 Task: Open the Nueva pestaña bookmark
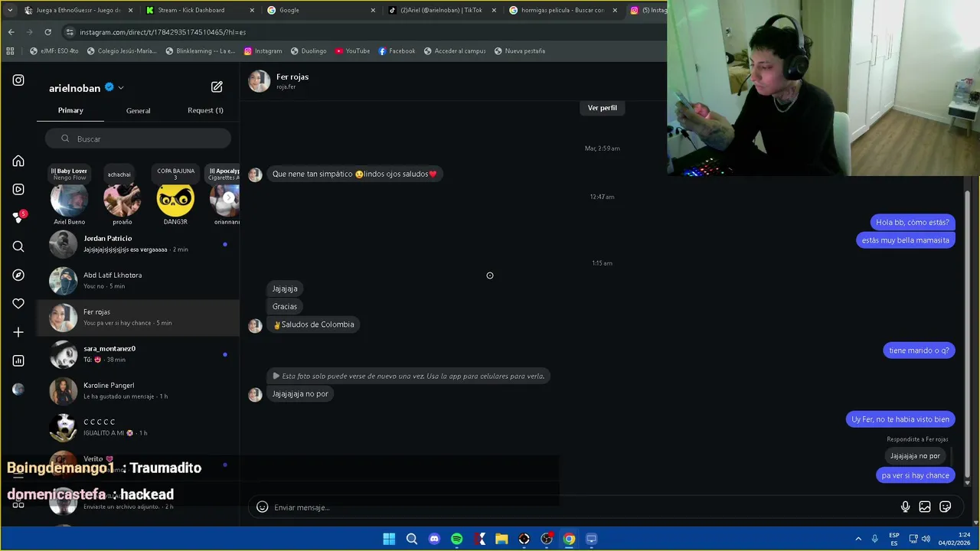pos(519,51)
